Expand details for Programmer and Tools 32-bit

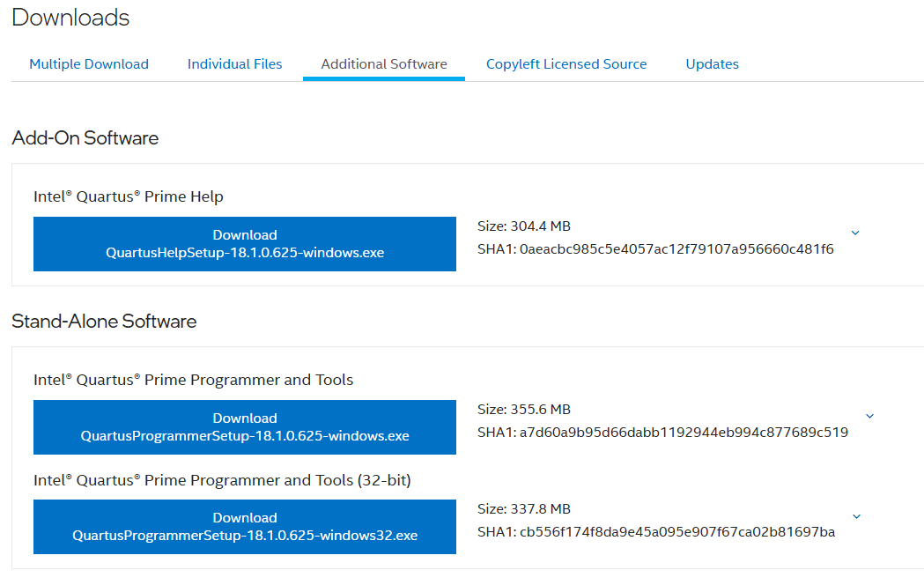857,516
